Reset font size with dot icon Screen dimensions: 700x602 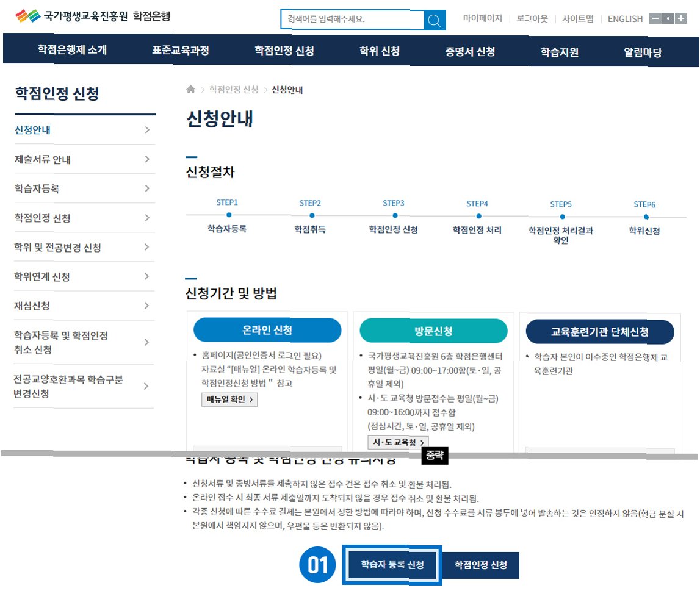click(668, 18)
